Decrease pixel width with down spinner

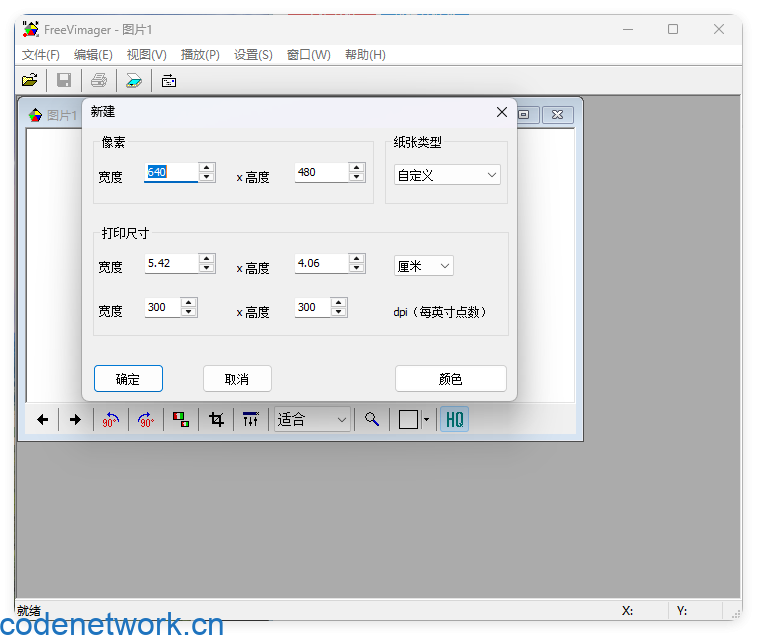pyautogui.click(x=207, y=177)
